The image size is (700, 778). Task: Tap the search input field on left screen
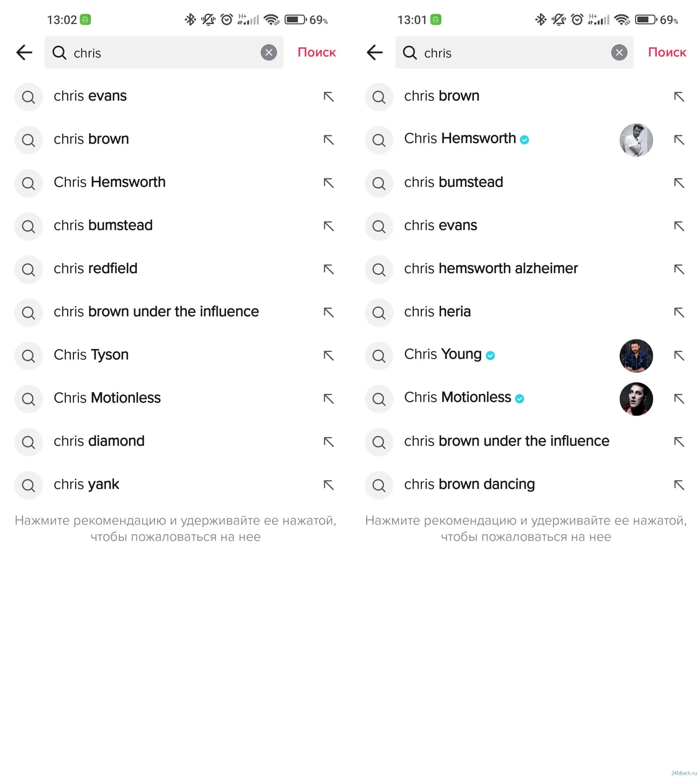(x=164, y=52)
